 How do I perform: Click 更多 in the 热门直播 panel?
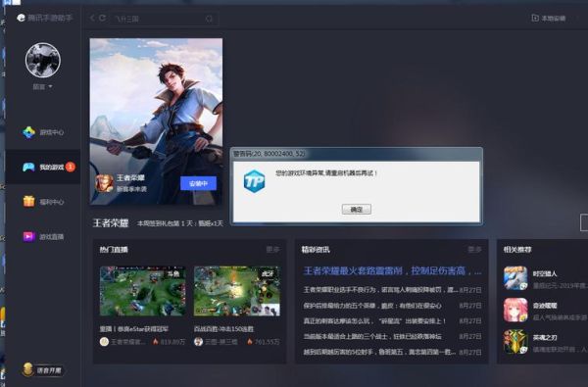pos(272,250)
